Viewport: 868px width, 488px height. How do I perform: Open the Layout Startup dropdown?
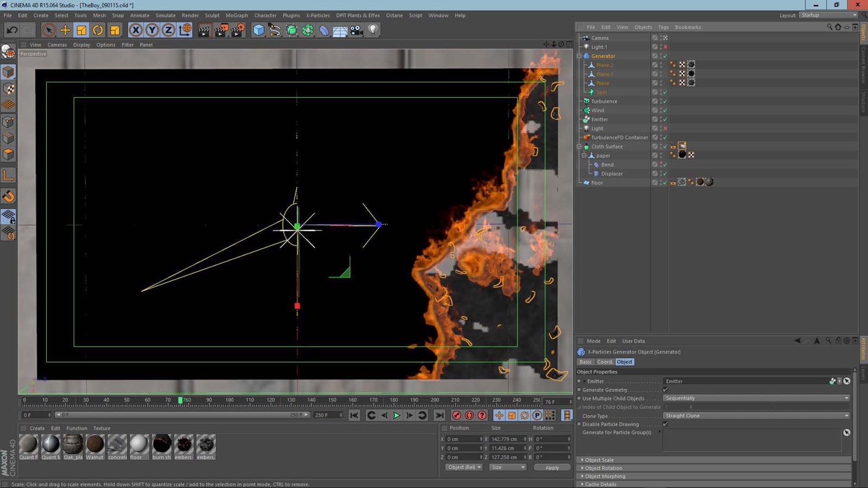827,15
